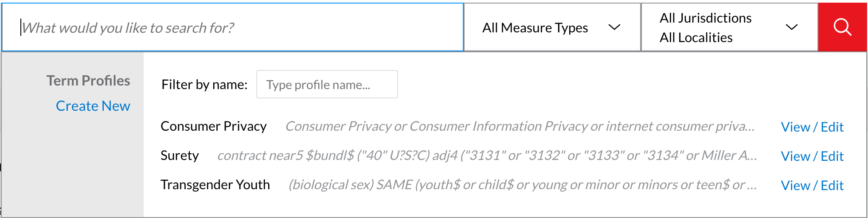Viewport: 868px width, 218px height.
Task: Click the red search magnifier button
Action: pos(842,27)
